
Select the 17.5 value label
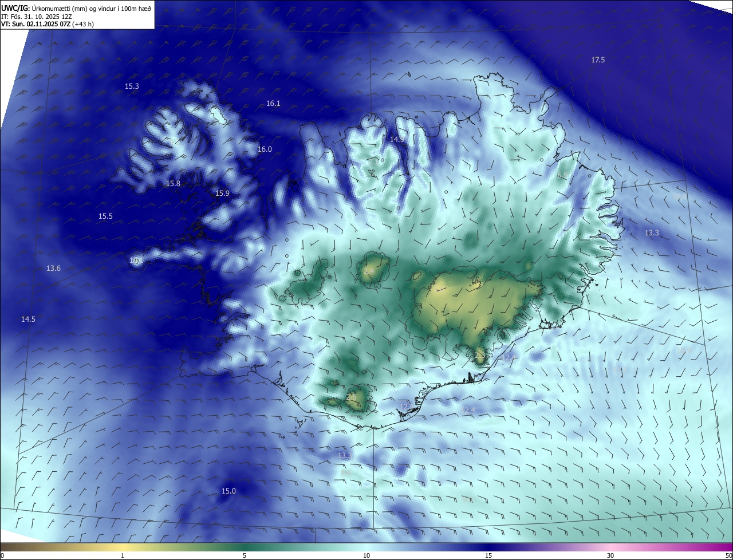[598, 60]
